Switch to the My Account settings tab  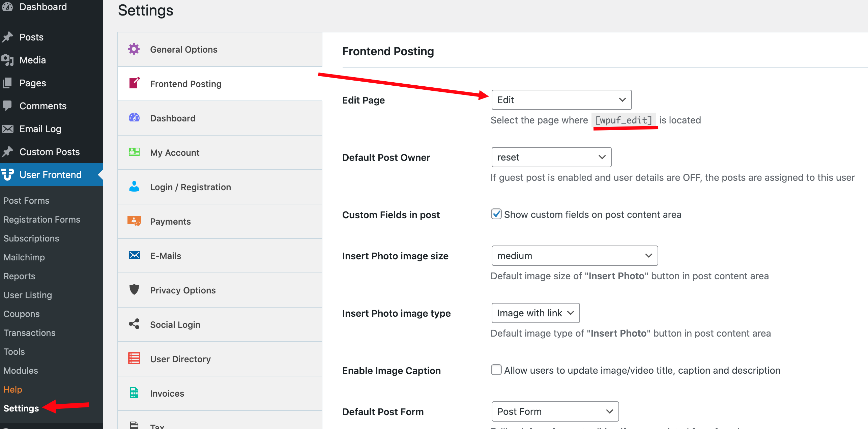click(220, 153)
